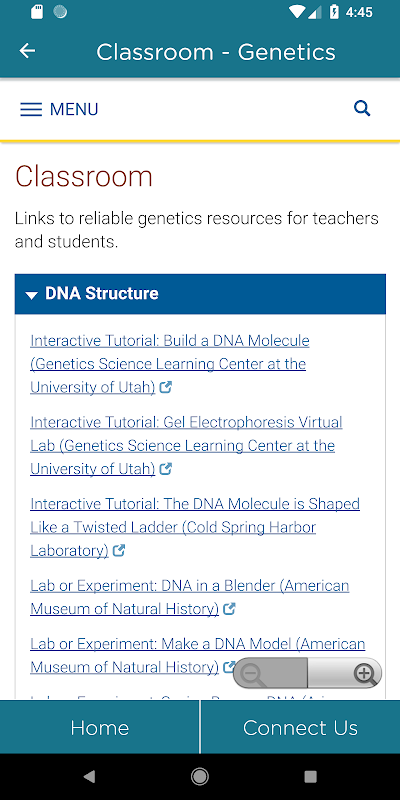Click external link icon after Build a DNA Molecule
Viewport: 400px width, 800px height.
point(165,387)
